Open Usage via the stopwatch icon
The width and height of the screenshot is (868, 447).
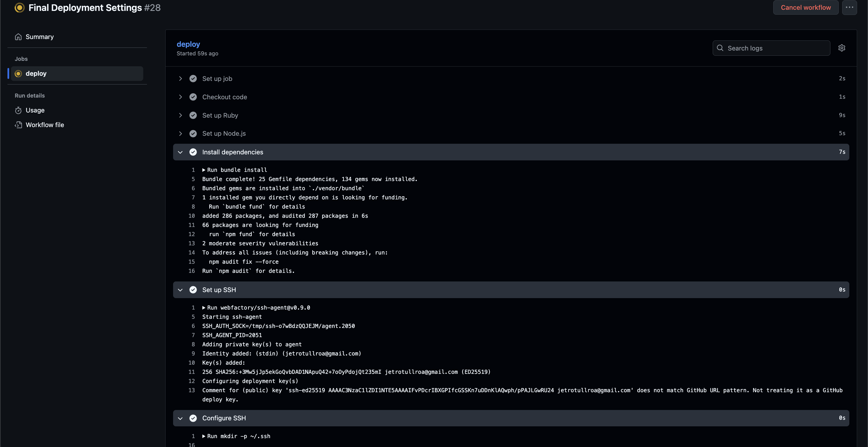tap(18, 110)
